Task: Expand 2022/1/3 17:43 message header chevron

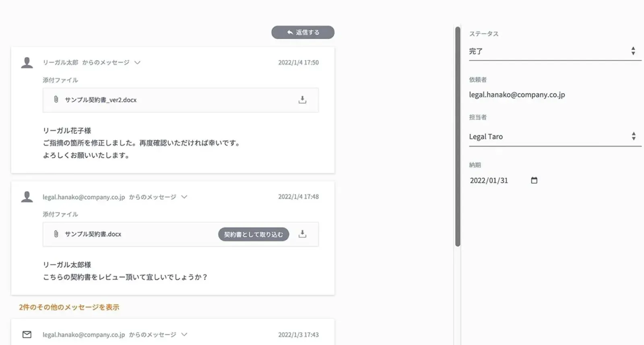Action: coord(184,334)
